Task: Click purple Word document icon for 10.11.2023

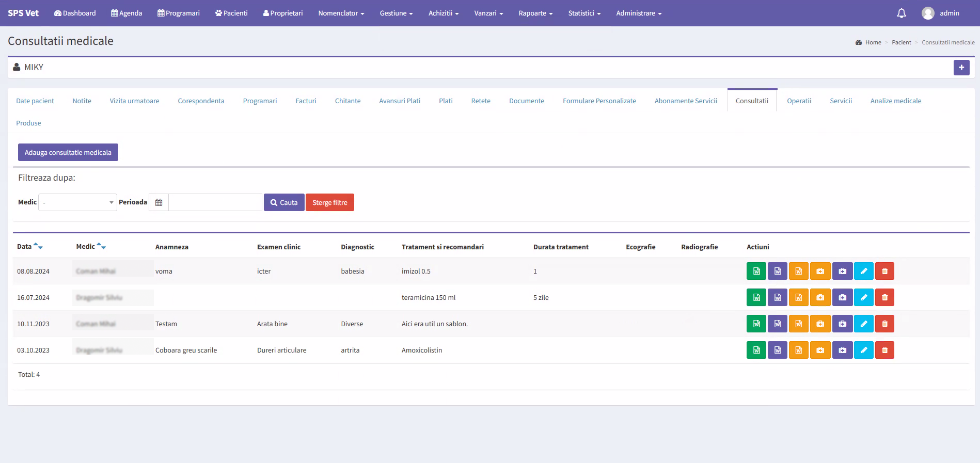Action: pos(777,324)
